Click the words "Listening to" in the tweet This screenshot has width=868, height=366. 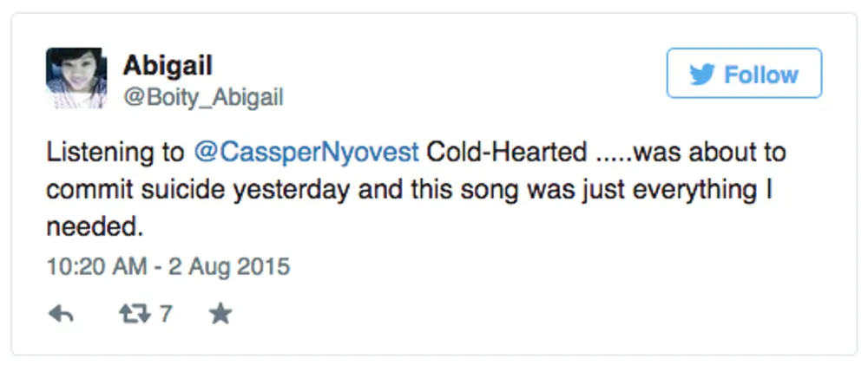(117, 154)
